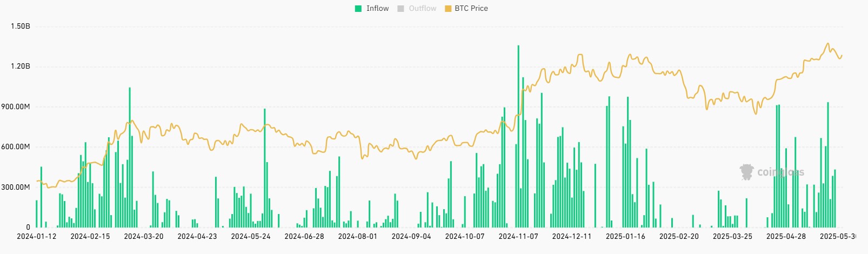Select the 2024-08-01 date axis label
Screen dimensions: 868x254
(x=358, y=237)
